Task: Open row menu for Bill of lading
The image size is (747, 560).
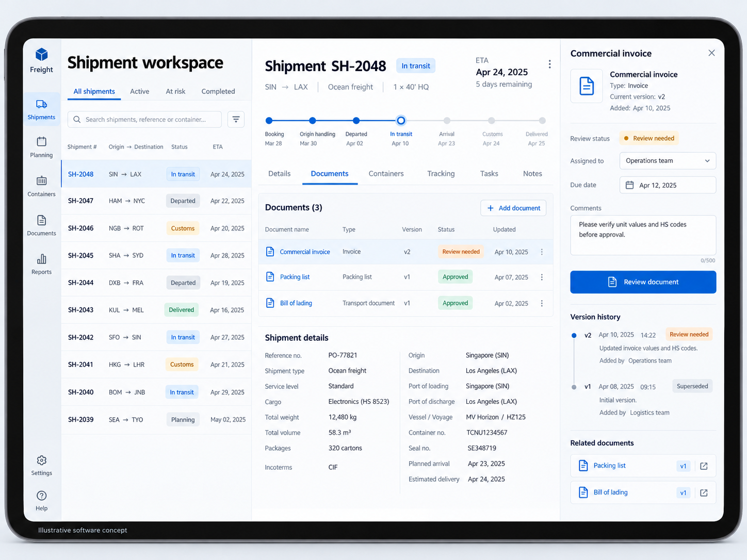Action: click(542, 304)
